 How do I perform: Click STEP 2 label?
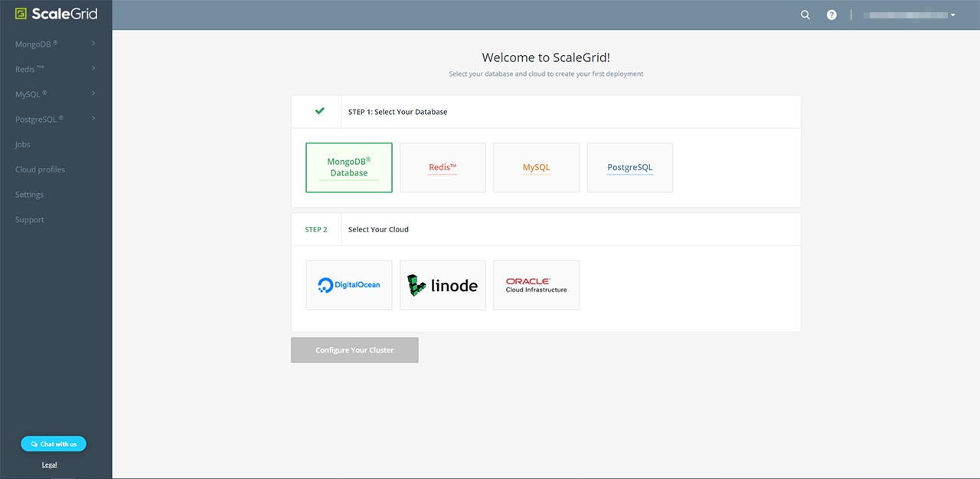click(x=315, y=229)
